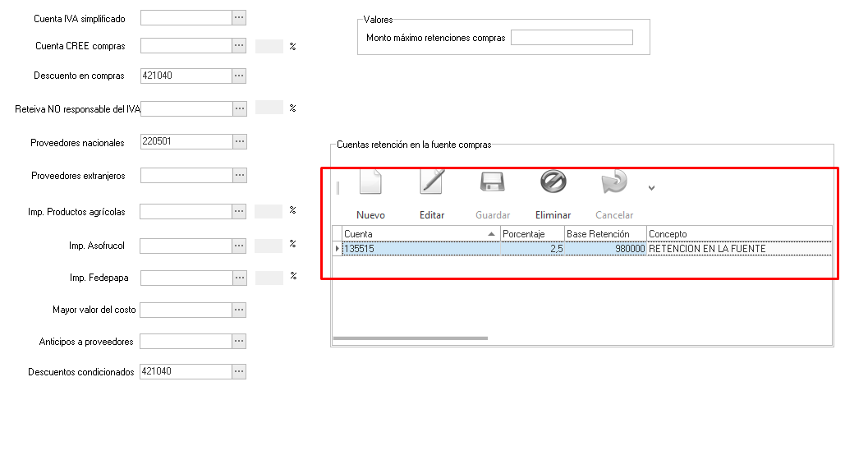Browse accounts for Proveedores nacionales

point(239,141)
